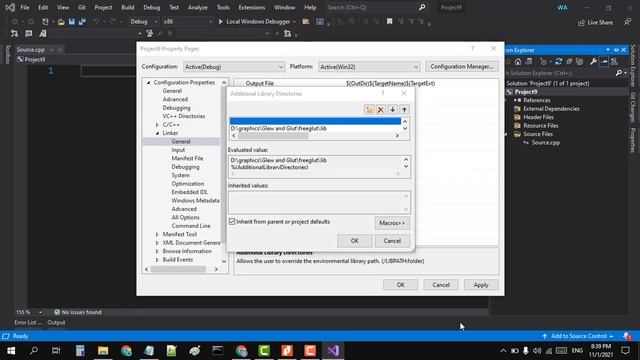Click the Open File folder icon in toolbar

pyautogui.click(x=61, y=22)
